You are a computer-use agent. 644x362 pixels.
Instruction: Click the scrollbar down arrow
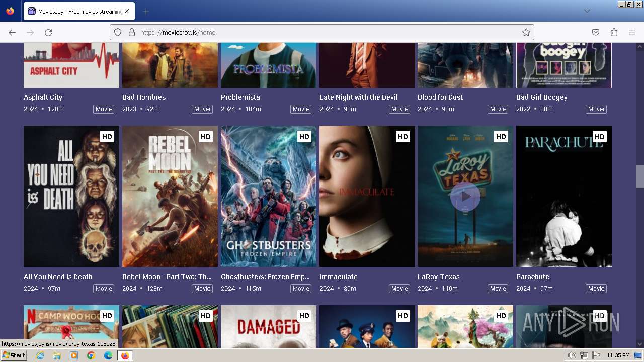640,344
